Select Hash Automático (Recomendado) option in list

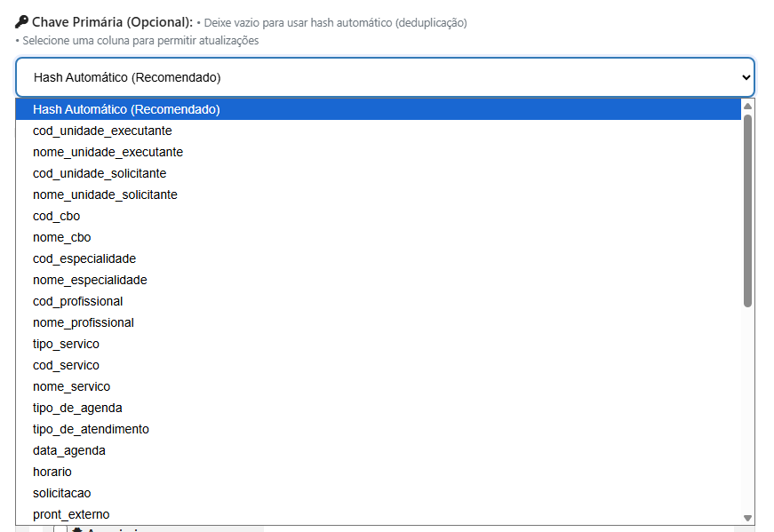tap(126, 109)
